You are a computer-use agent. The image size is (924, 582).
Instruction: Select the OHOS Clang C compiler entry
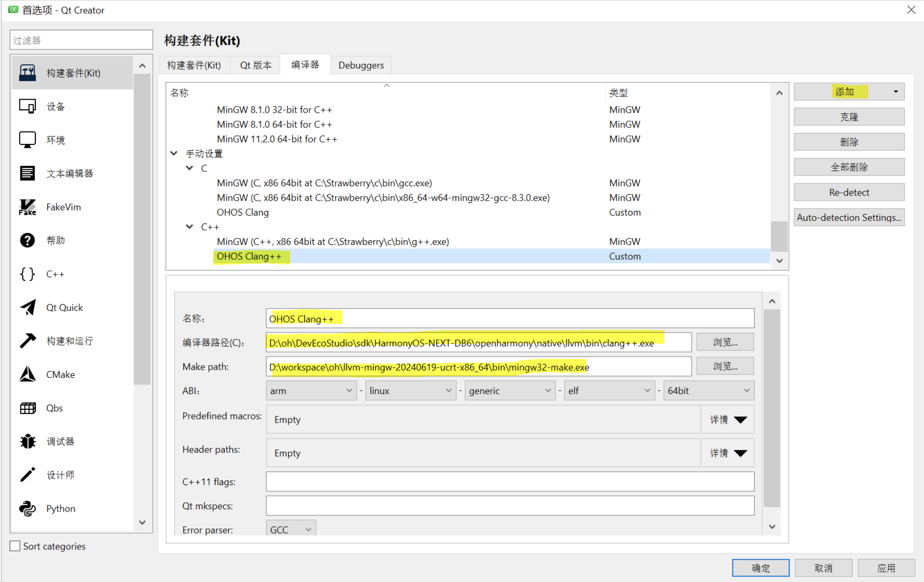pyautogui.click(x=243, y=212)
